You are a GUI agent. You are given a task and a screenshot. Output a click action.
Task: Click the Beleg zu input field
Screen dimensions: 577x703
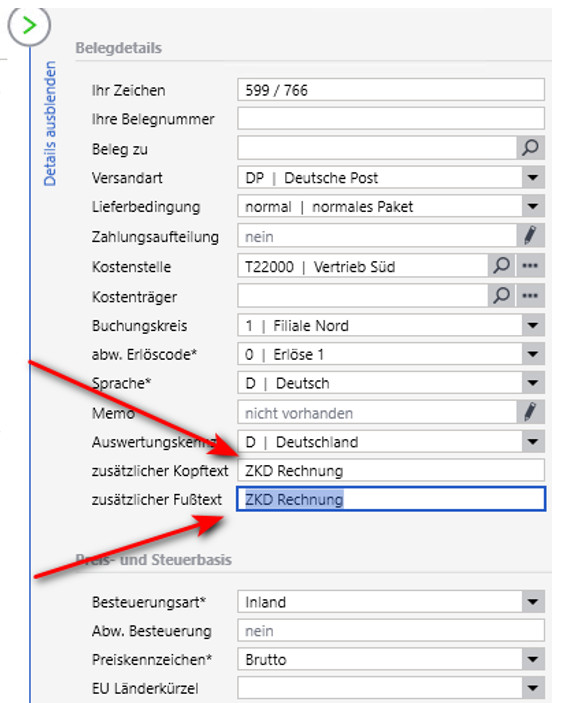pyautogui.click(x=377, y=148)
